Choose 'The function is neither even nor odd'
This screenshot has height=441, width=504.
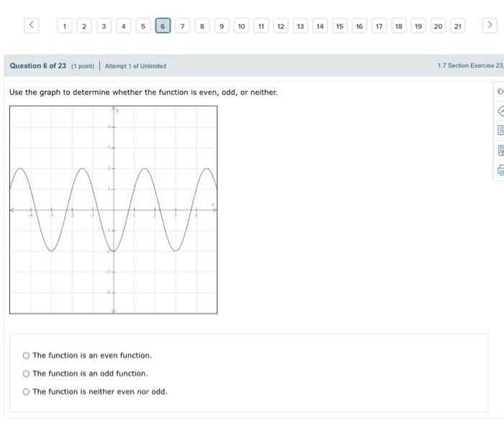tap(26, 391)
